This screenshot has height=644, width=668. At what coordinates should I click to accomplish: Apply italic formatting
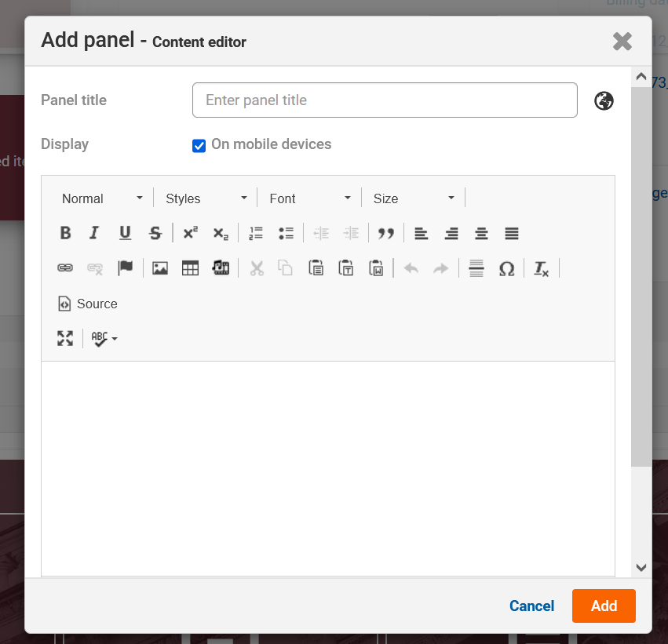[95, 233]
